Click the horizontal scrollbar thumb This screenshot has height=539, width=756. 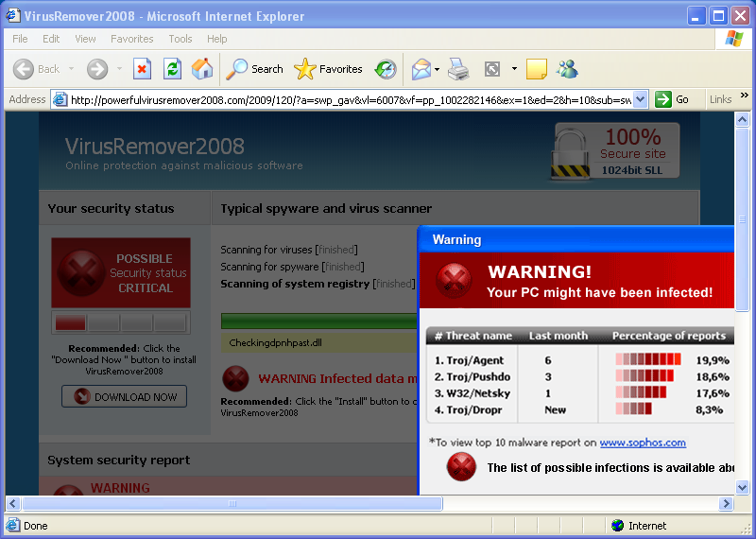[x=232, y=504]
